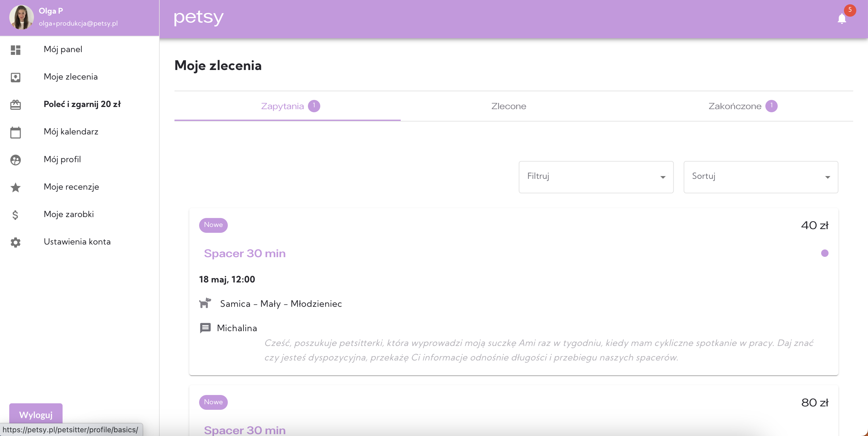Click the Ustawienia konta gear icon

[15, 242]
